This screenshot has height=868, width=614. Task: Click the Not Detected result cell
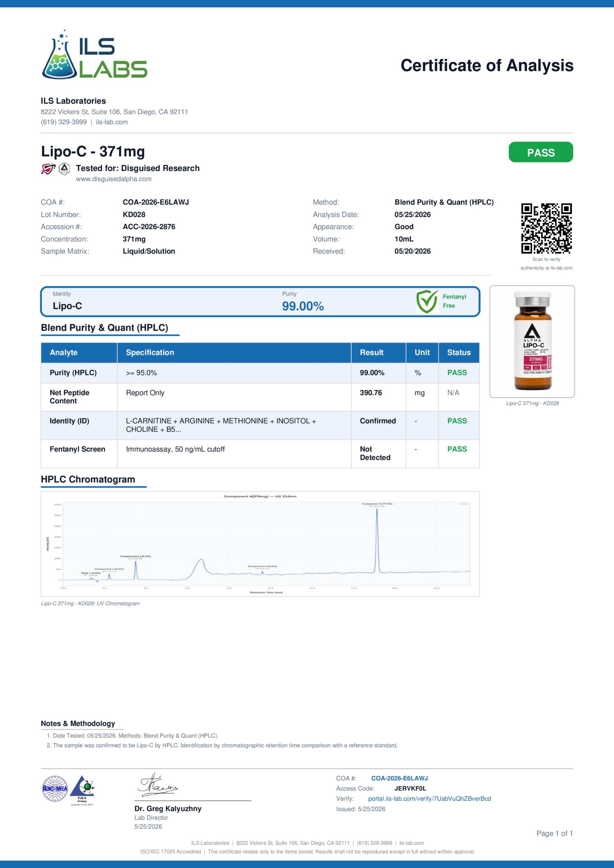[378, 454]
